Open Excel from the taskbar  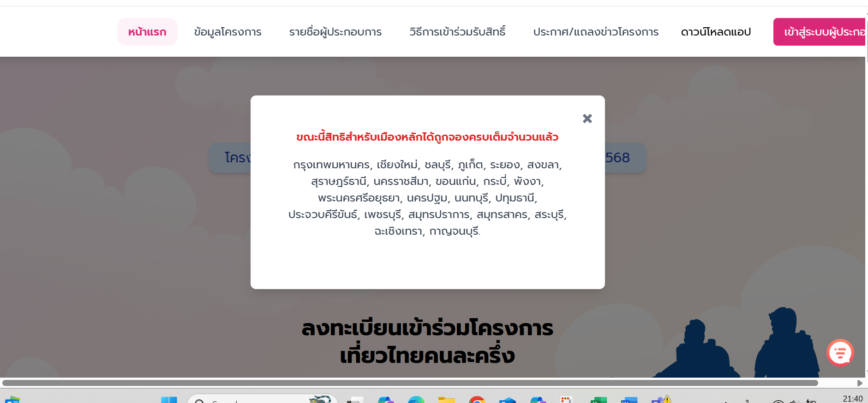pos(599,400)
